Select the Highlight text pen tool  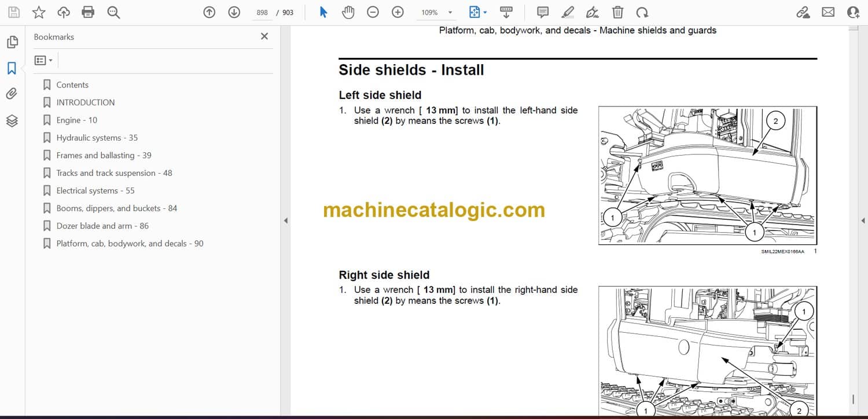click(568, 12)
